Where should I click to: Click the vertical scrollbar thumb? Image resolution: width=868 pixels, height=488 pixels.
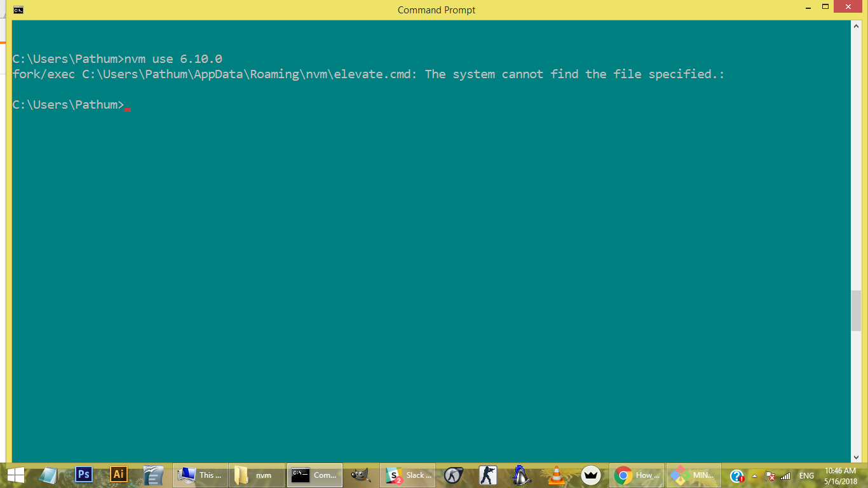tap(856, 311)
